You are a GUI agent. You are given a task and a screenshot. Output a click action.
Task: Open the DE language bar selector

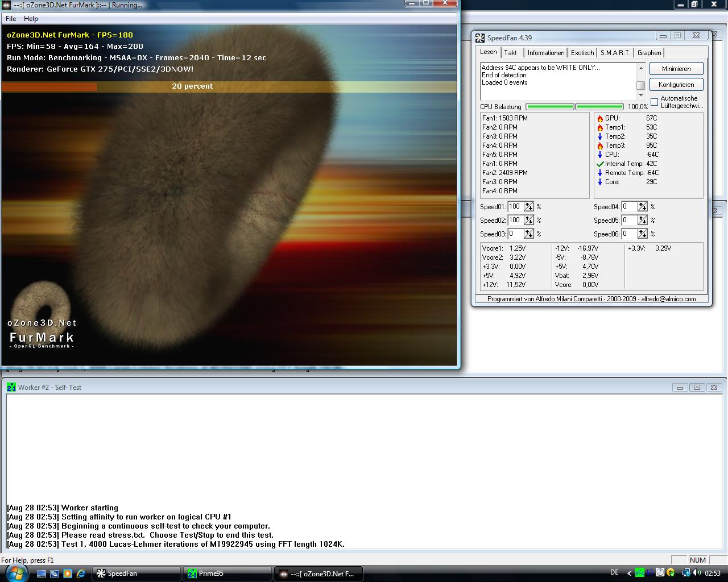tap(614, 573)
